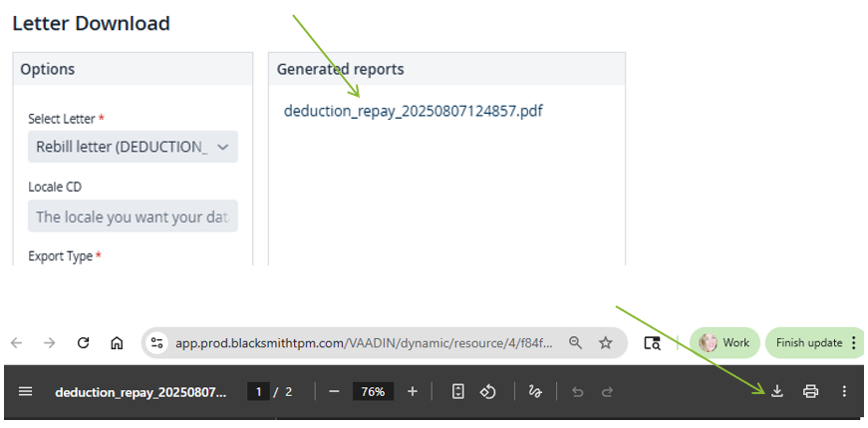
Task: Select the PDF draw annotation tool
Action: [533, 391]
